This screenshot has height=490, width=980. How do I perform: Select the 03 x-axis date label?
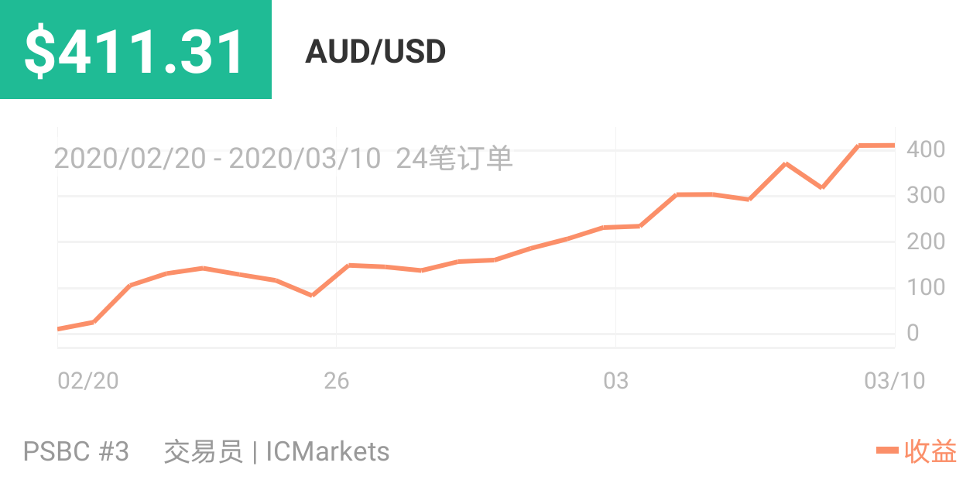(615, 381)
